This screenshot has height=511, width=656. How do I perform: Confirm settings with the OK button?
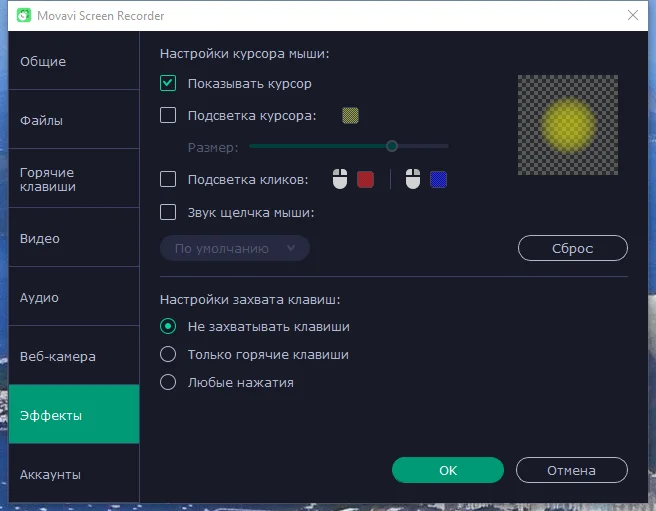[448, 470]
